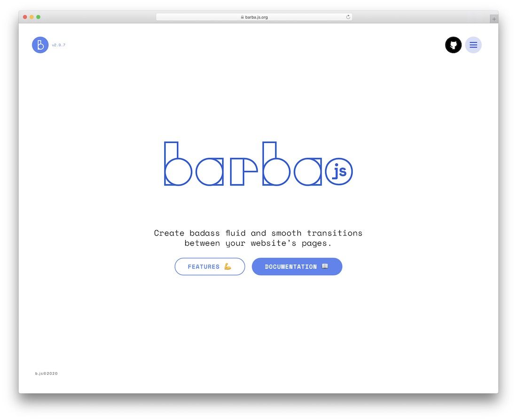Maximize the browser window with green button
Screen dimensions: 517x420
click(x=38, y=17)
